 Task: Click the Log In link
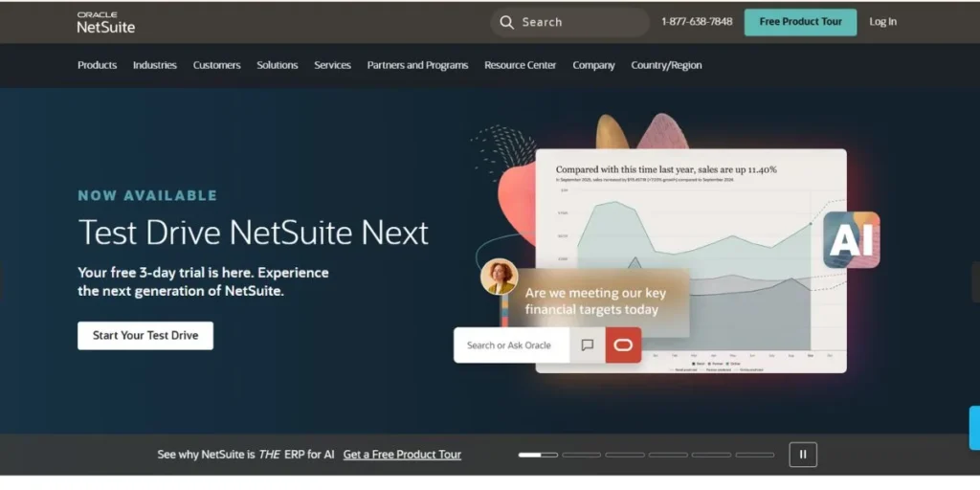click(x=882, y=22)
